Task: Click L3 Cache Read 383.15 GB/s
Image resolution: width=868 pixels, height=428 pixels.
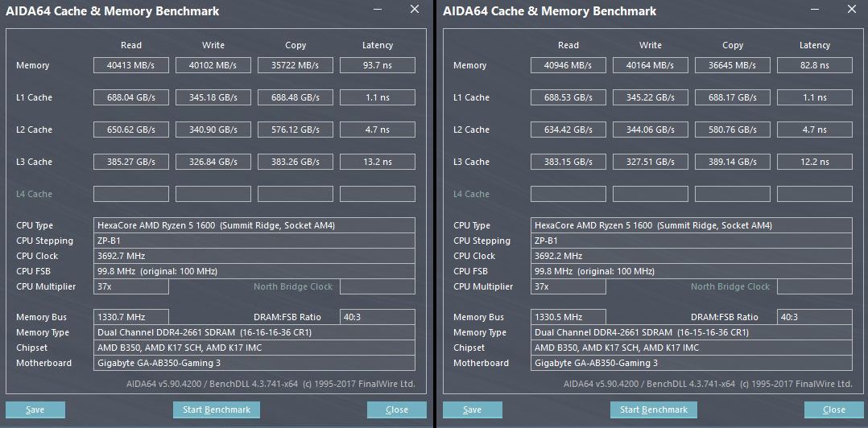Action: point(568,162)
